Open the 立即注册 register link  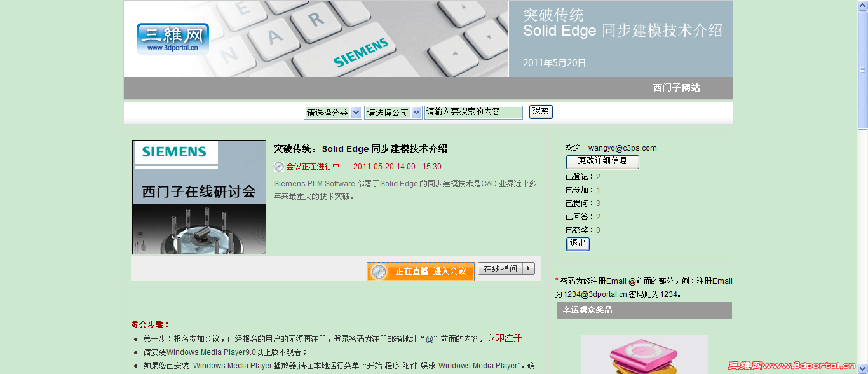pyautogui.click(x=504, y=338)
